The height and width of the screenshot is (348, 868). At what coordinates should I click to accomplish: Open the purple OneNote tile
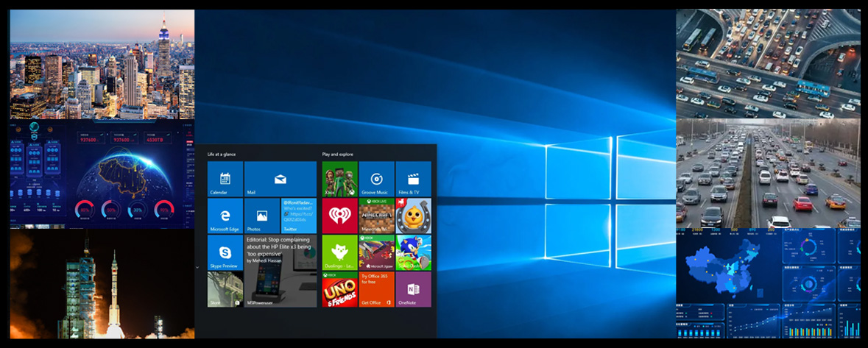tap(414, 289)
